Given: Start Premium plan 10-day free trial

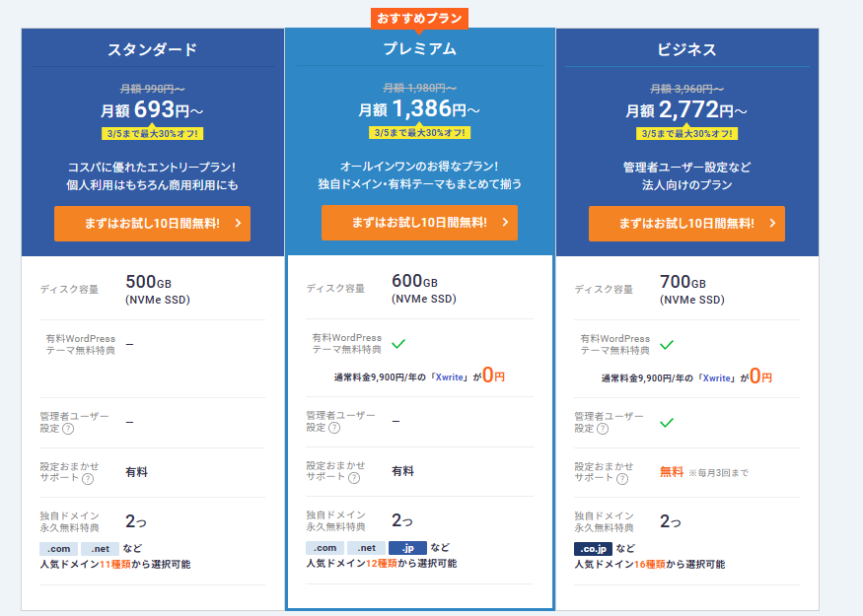Looking at the screenshot, I should [x=419, y=223].
